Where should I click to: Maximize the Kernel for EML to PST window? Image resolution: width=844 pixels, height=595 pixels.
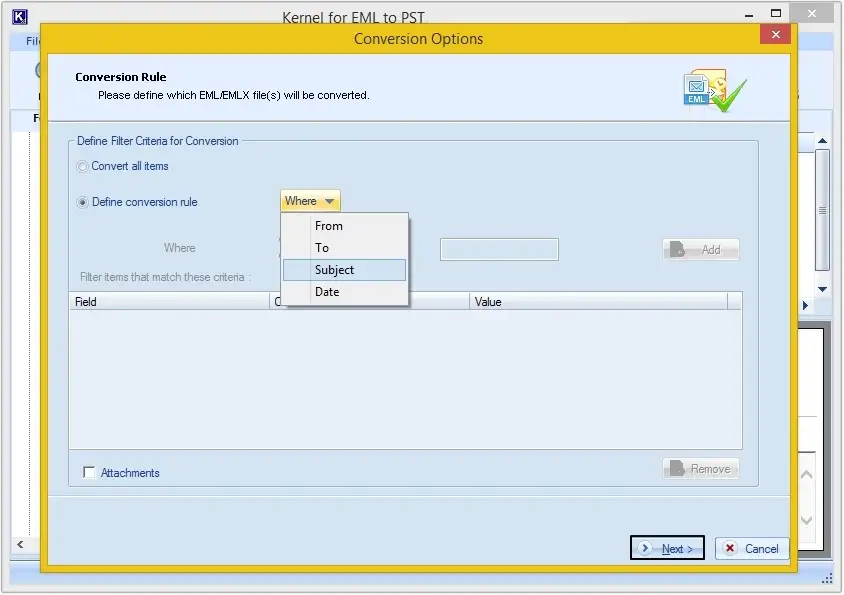point(776,13)
